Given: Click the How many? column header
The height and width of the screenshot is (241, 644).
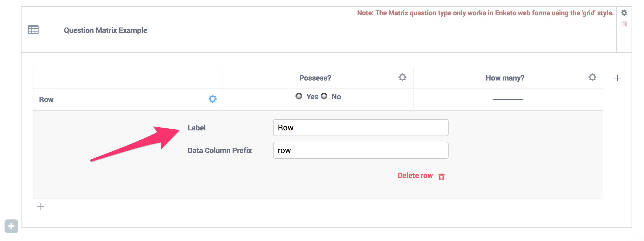Looking at the screenshot, I should pyautogui.click(x=505, y=78).
